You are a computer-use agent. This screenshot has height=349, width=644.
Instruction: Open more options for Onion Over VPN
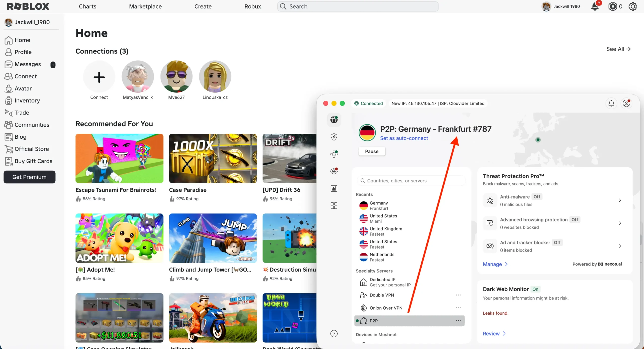(x=458, y=308)
